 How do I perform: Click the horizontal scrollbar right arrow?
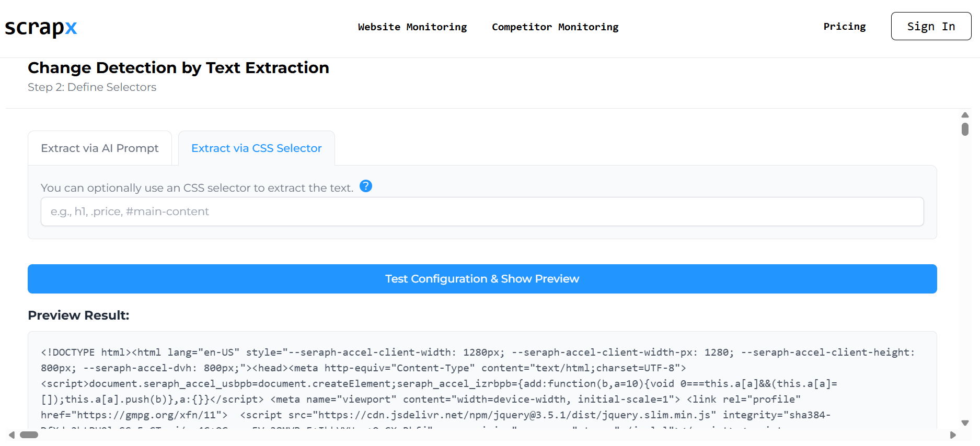coord(953,435)
